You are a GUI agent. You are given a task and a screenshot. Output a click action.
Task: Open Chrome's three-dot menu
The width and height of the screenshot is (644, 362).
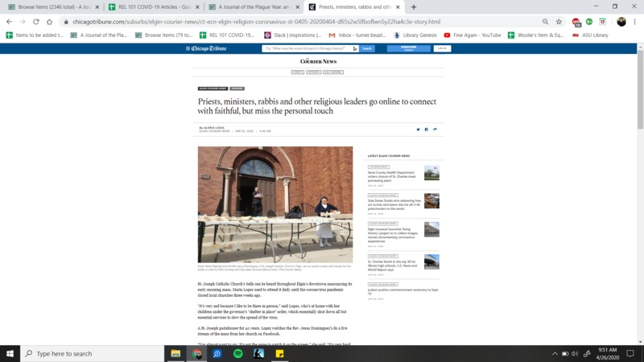(x=634, y=22)
